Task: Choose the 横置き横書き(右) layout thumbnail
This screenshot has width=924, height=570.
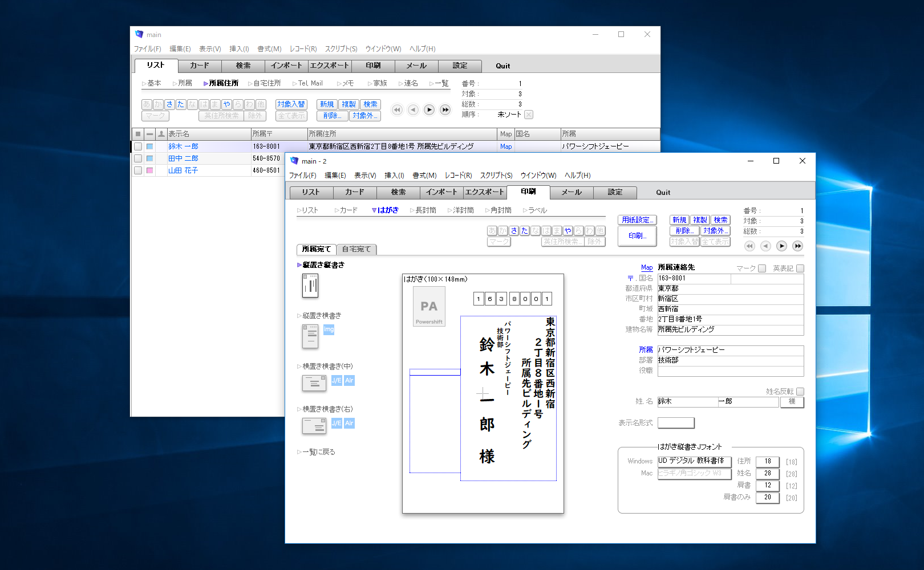Action: [x=314, y=425]
